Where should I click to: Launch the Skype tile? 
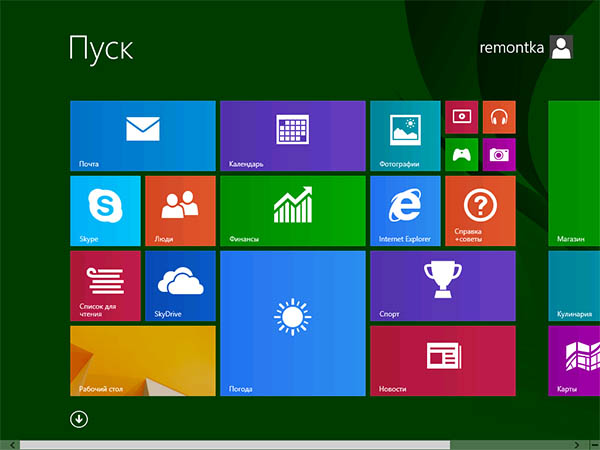pos(105,211)
